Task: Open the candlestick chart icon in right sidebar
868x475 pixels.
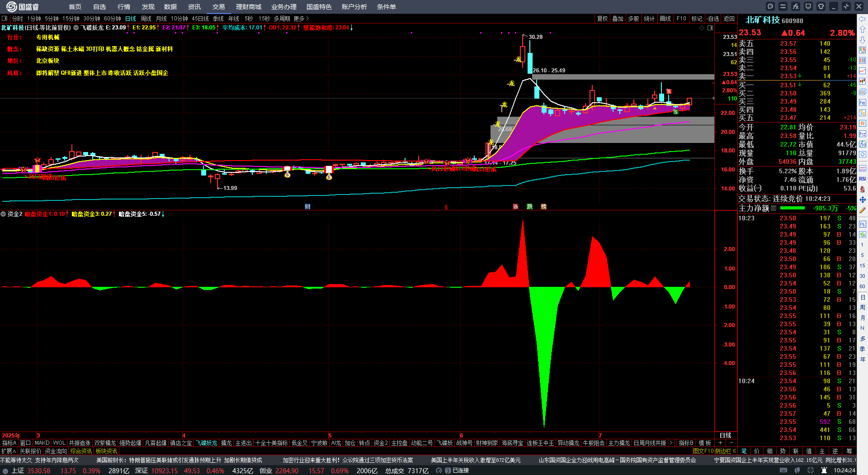Action: coord(863,81)
